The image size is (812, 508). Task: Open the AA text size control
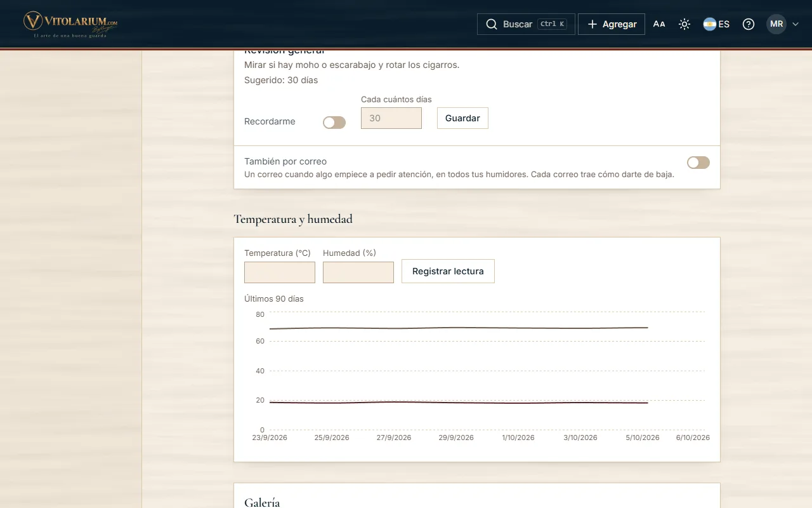[659, 24]
